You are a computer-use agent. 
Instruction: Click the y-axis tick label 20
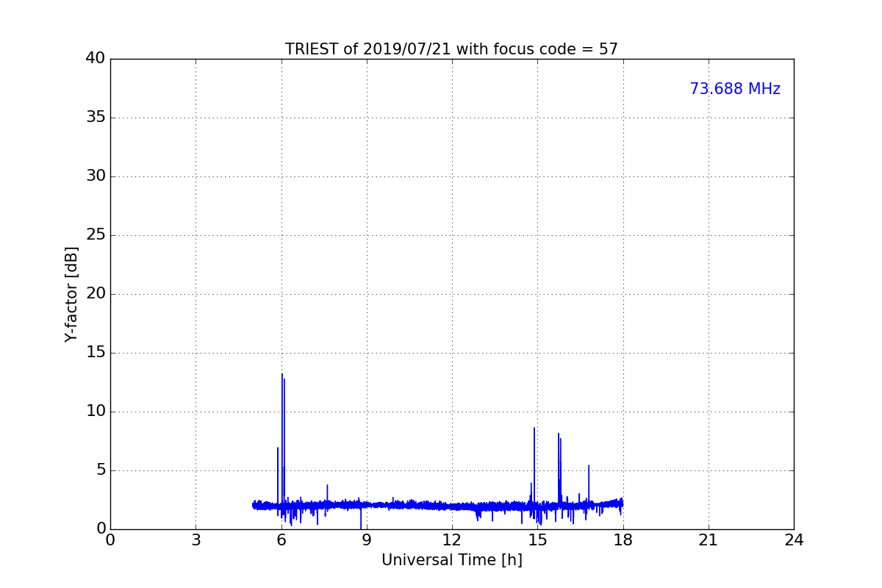click(96, 294)
